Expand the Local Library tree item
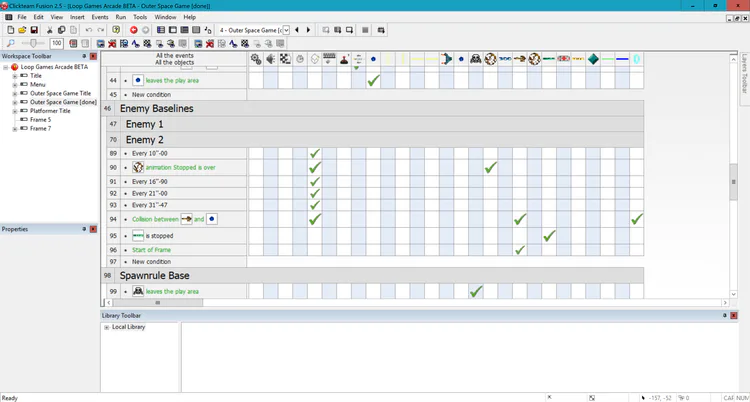This screenshot has width=750, height=402. tap(106, 327)
